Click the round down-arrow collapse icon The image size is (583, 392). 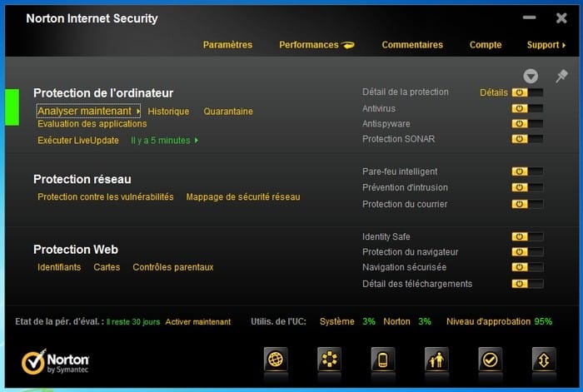(x=531, y=77)
